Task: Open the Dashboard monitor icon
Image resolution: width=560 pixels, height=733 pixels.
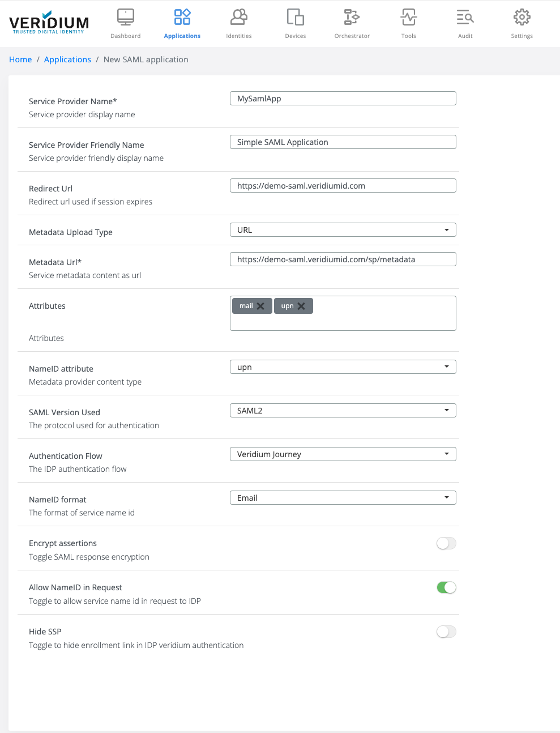Action: [x=126, y=18]
